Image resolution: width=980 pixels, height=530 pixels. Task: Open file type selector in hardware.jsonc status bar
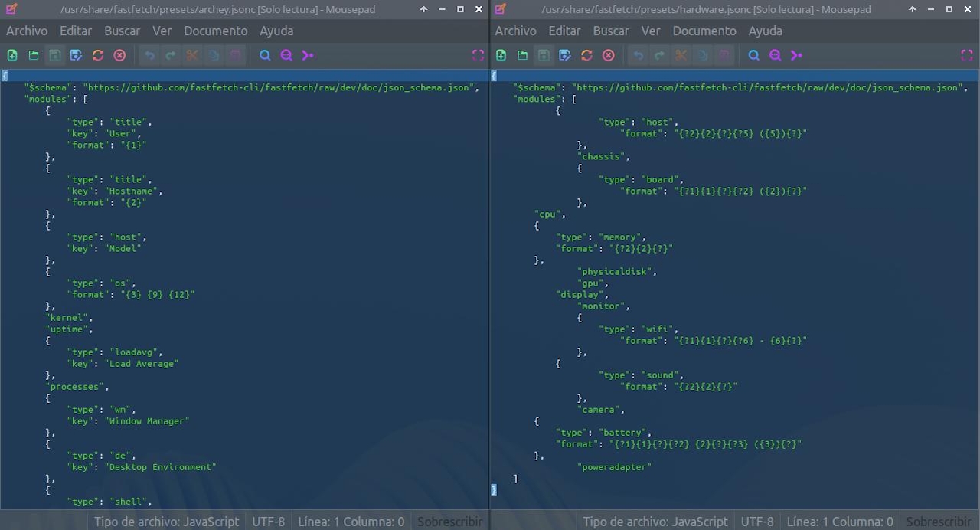[655, 522]
